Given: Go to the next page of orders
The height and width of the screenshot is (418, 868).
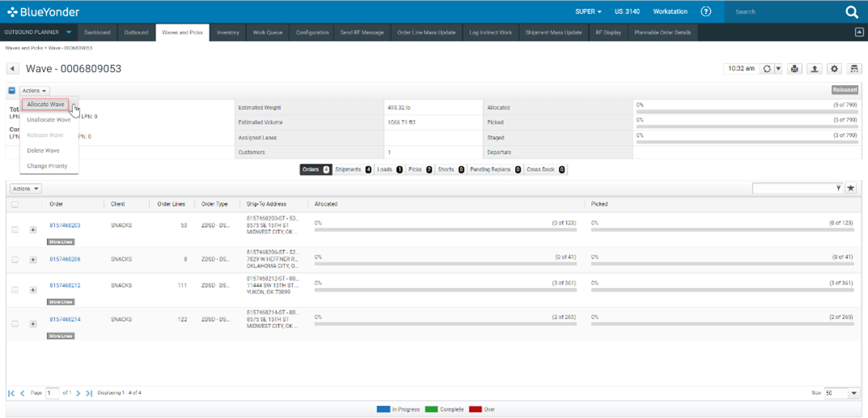Looking at the screenshot, I should 79,393.
